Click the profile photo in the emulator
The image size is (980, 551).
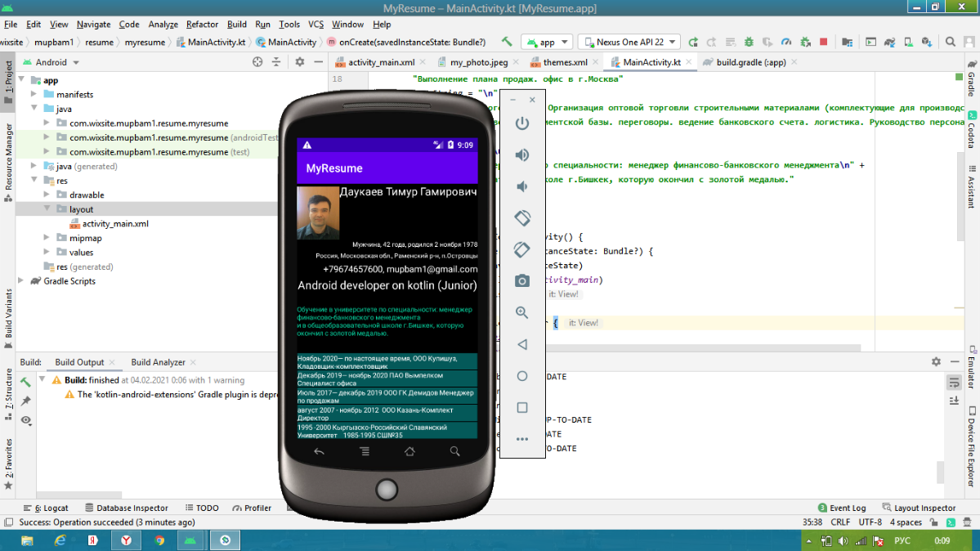[318, 213]
